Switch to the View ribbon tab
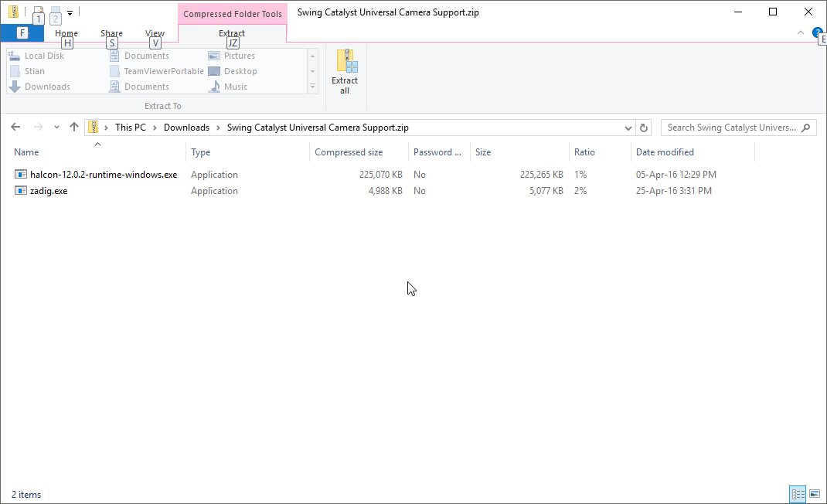This screenshot has height=504, width=827. point(155,33)
